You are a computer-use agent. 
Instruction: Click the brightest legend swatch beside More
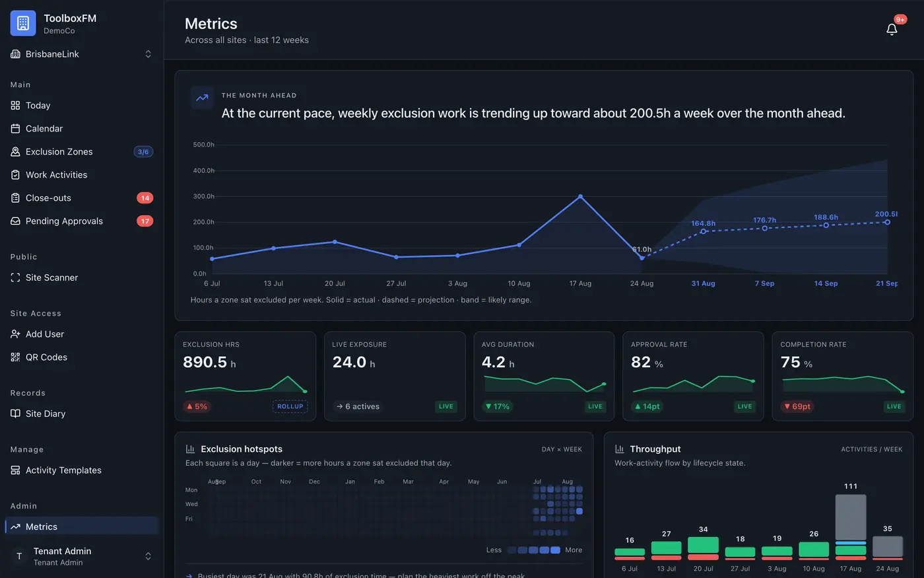click(x=555, y=550)
